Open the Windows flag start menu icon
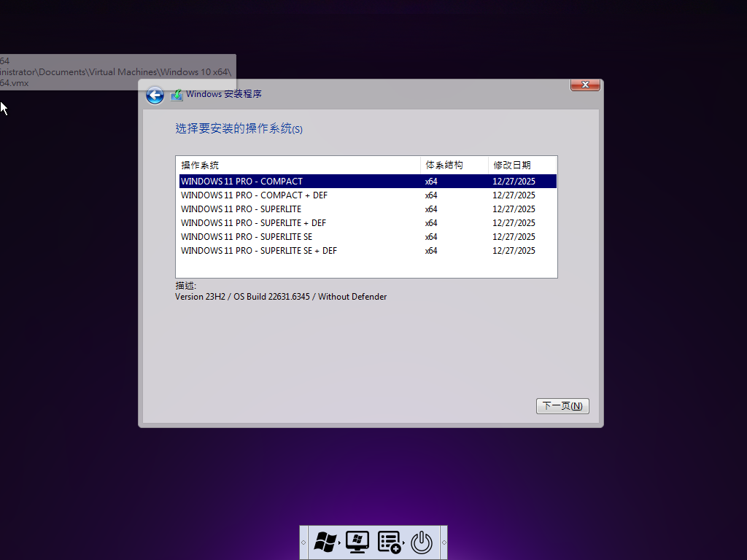The image size is (747, 560). coord(325,542)
